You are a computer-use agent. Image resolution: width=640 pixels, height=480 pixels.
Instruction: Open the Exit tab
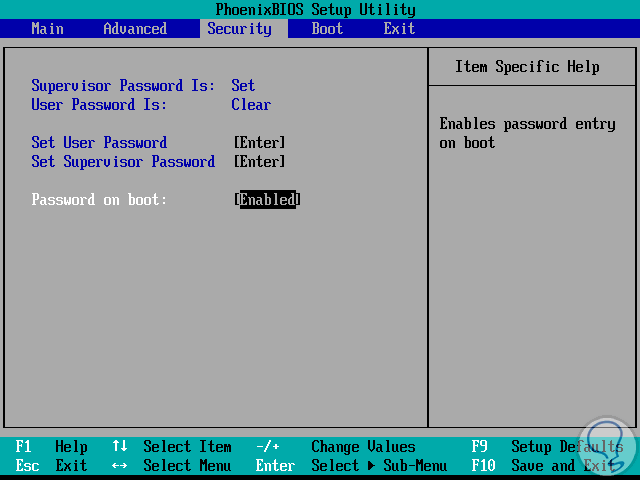(399, 29)
